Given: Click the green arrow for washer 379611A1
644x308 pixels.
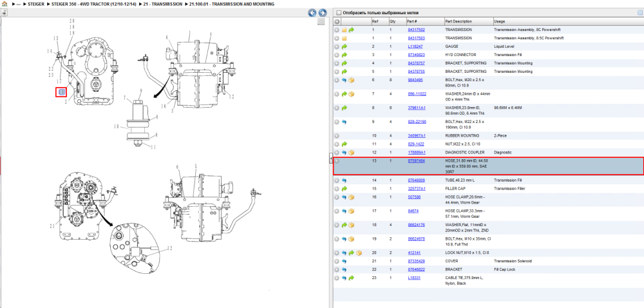Looking at the screenshot, I should tap(345, 108).
